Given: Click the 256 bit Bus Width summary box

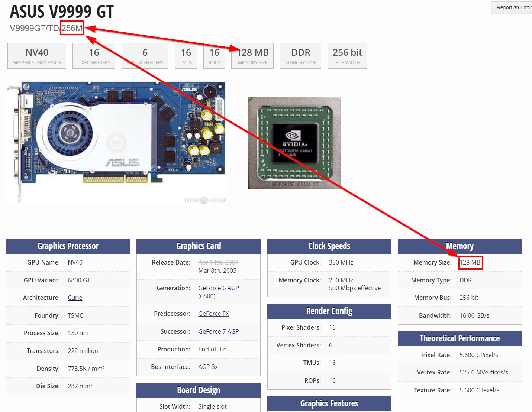Looking at the screenshot, I should [347, 56].
